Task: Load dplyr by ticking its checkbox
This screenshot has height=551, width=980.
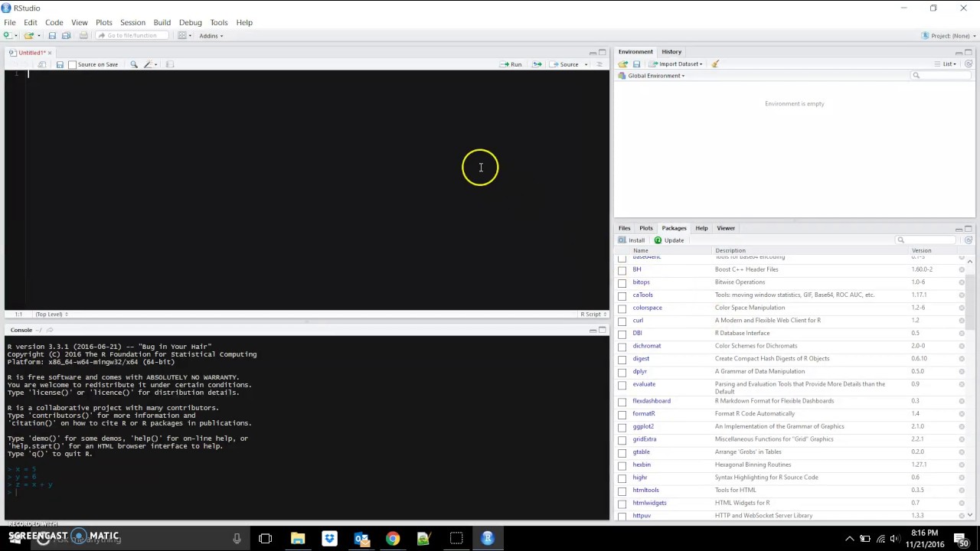Action: point(622,372)
